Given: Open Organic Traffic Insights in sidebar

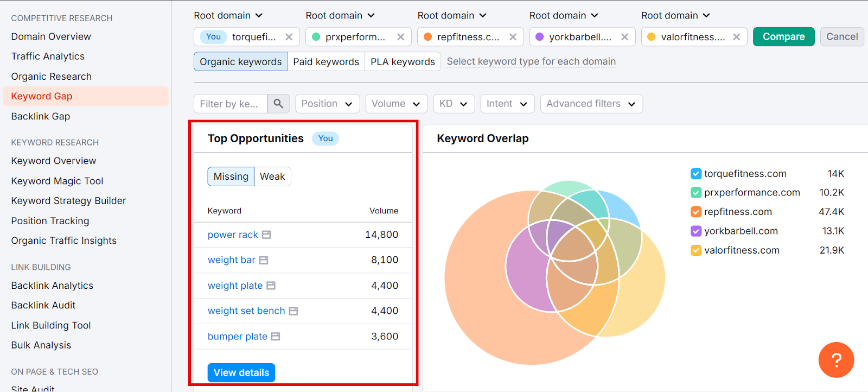Looking at the screenshot, I should (64, 241).
